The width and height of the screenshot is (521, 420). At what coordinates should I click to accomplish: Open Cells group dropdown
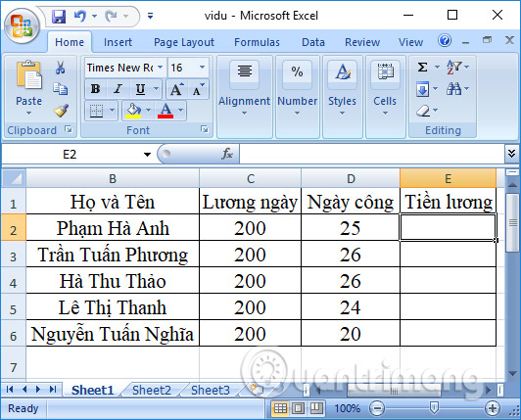[x=385, y=114]
